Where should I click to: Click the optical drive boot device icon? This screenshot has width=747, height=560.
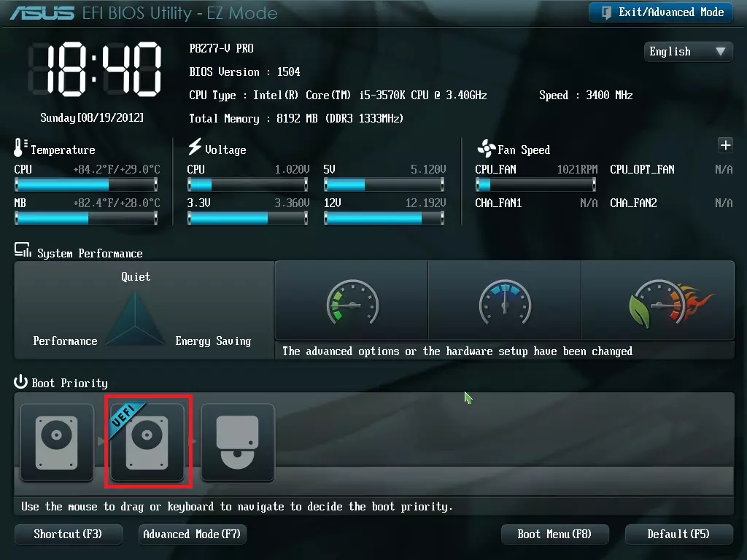pos(238,443)
